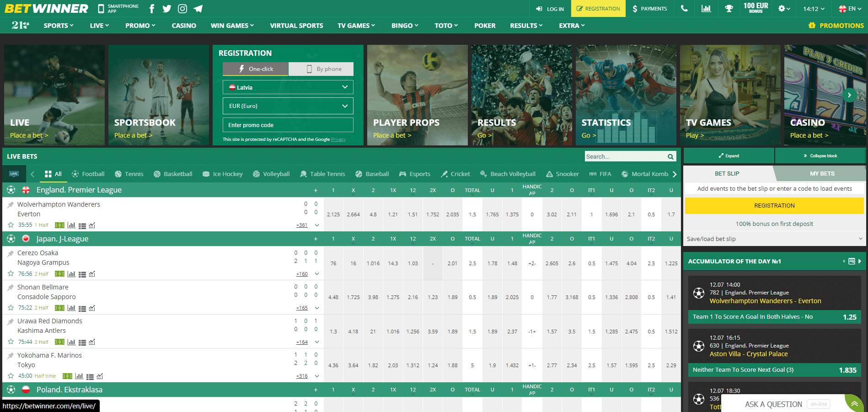Click the Enter promo code field

tap(288, 125)
